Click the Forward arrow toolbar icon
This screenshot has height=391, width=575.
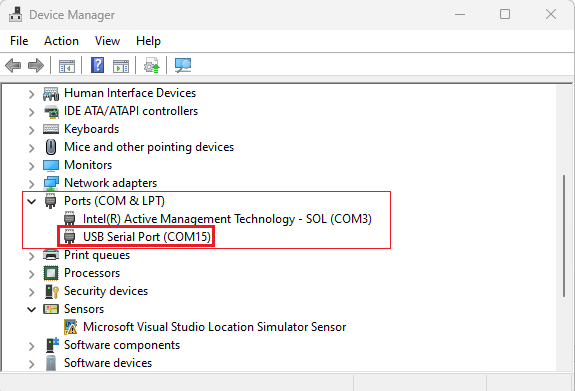36,66
